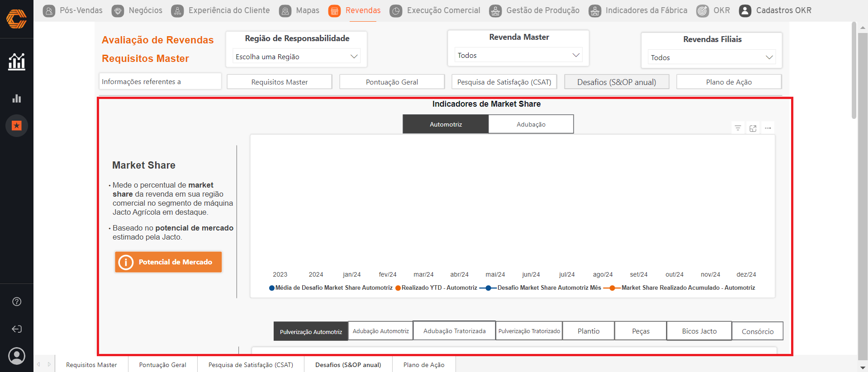This screenshot has height=372, width=868.
Task: Switch to bottom Plano de Ação page tab
Action: (424, 365)
